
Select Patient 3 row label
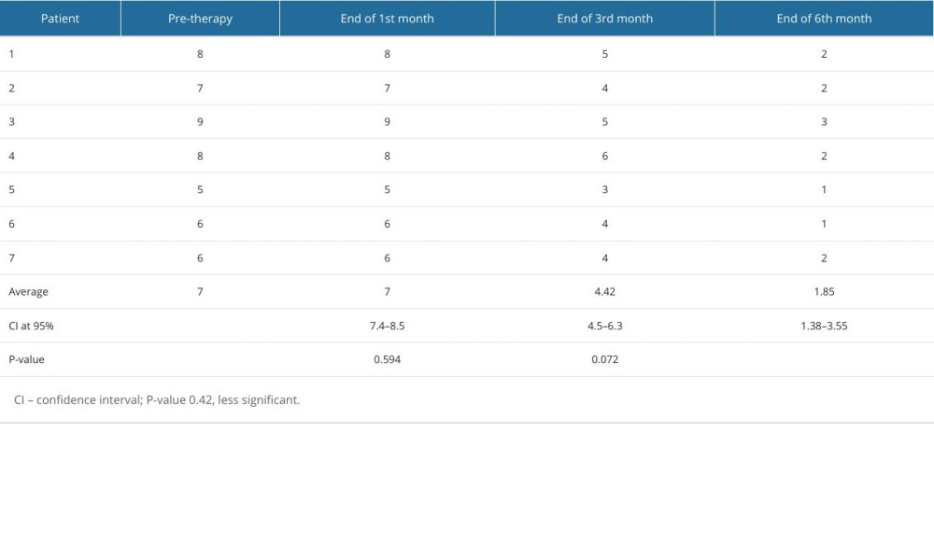(x=11, y=122)
